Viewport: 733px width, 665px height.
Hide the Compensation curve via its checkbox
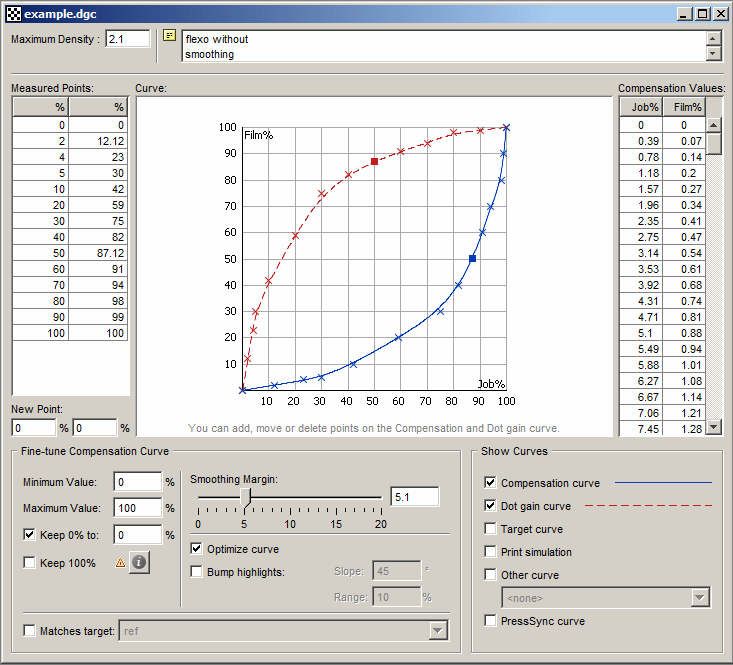(x=490, y=482)
